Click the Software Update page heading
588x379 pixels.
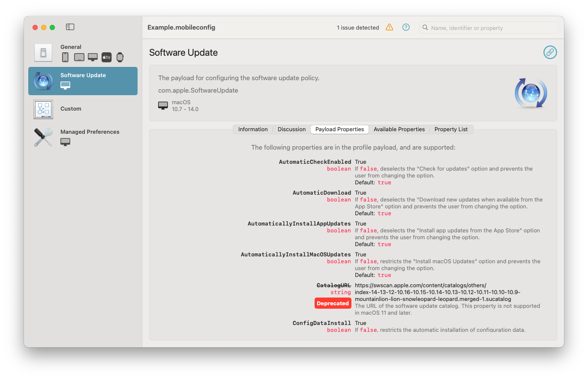tap(183, 53)
